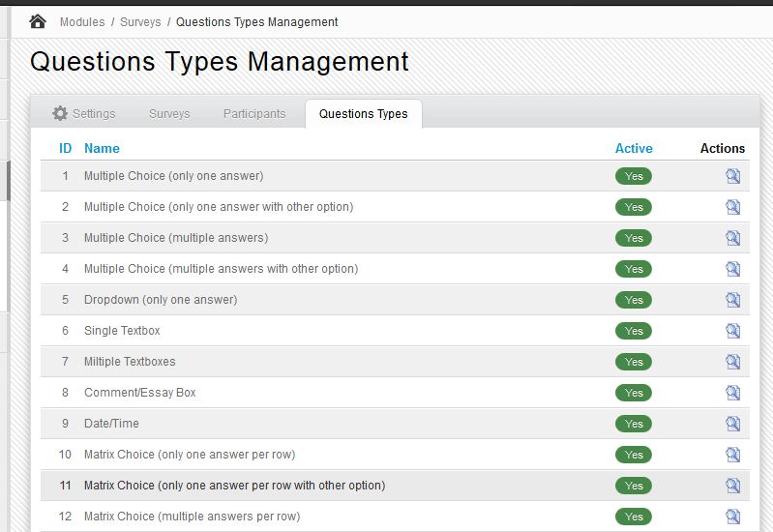Open the Participants tab
773x532 pixels.
point(254,113)
